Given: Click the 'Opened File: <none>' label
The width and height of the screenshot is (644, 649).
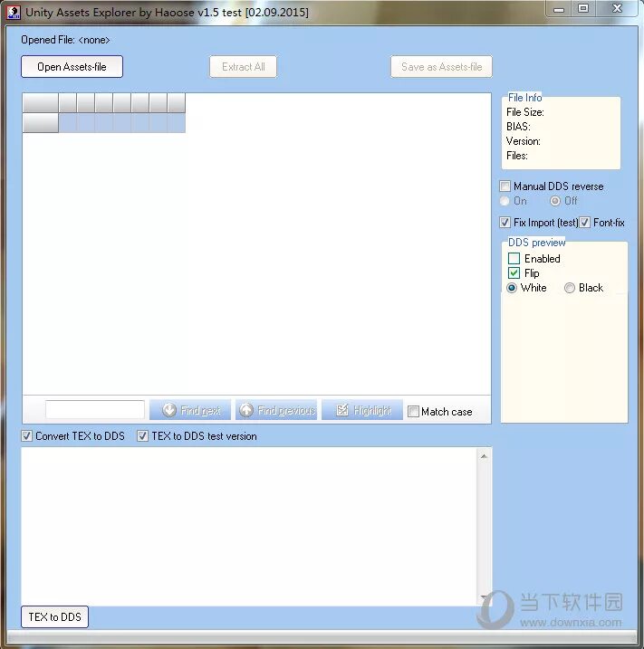Looking at the screenshot, I should [x=65, y=40].
